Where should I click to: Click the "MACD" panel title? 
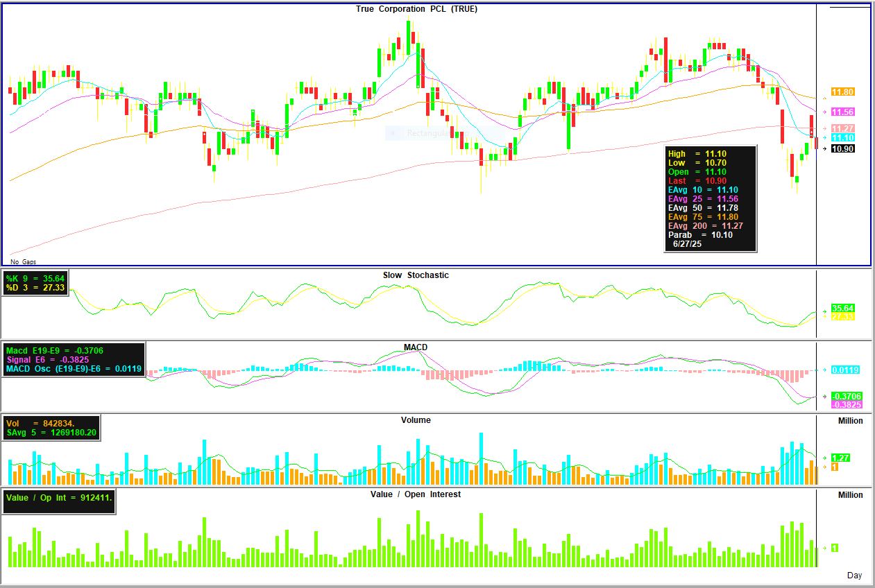[416, 347]
